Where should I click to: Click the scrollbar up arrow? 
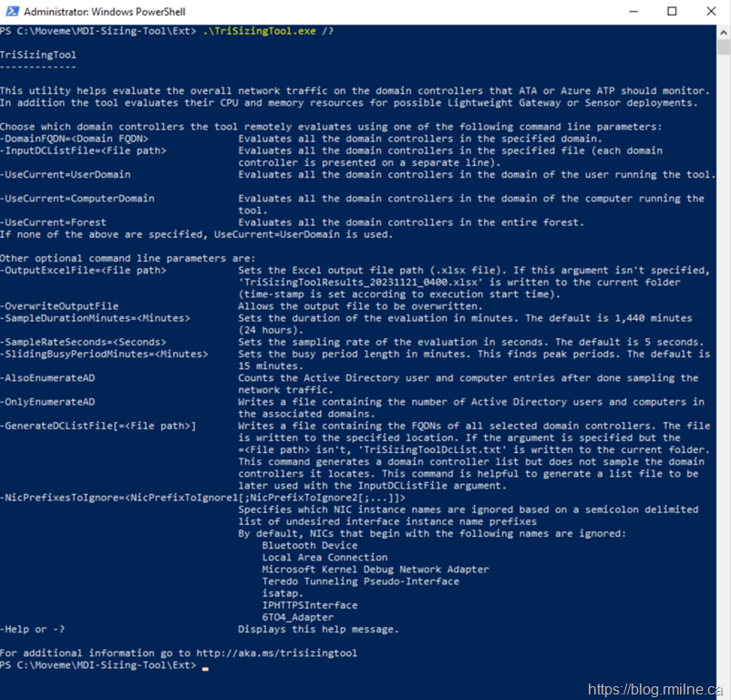click(x=724, y=30)
